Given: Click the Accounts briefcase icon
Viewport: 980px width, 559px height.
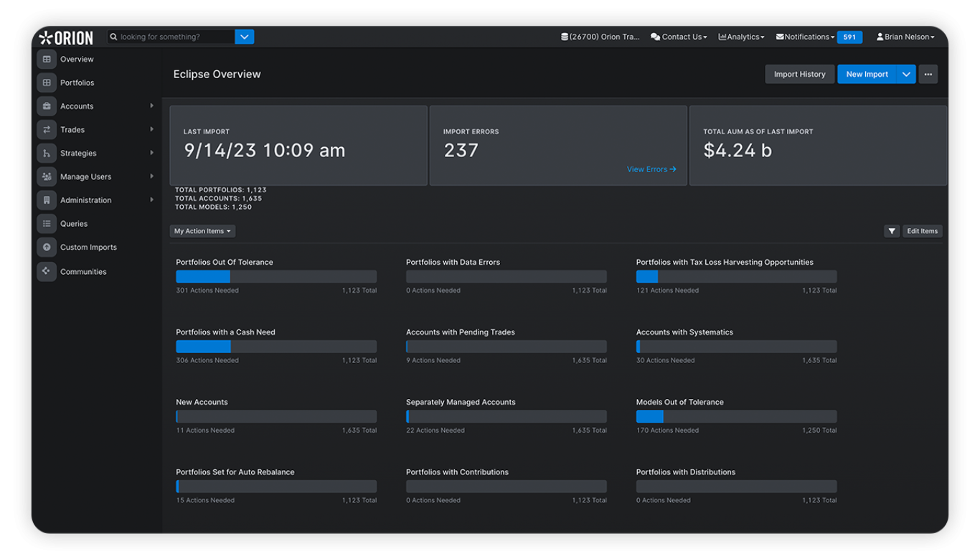Looking at the screenshot, I should click(x=47, y=106).
